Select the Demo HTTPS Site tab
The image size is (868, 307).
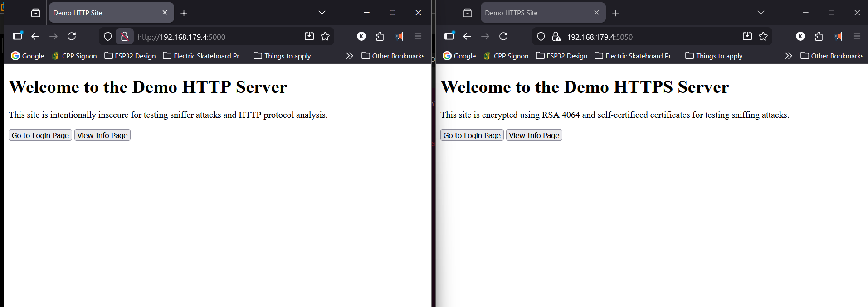coord(535,13)
